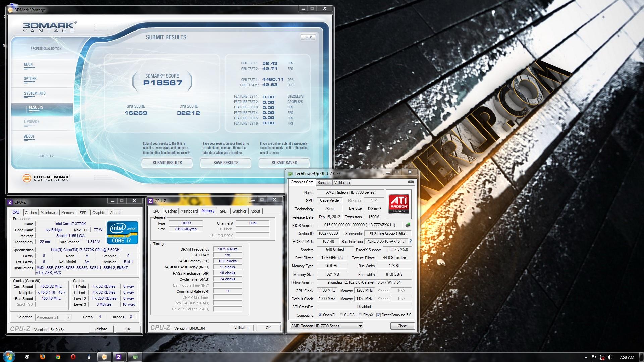Open the taskbar clock showing 7:58 AM
Screen dimensions: 644x362
click(627, 357)
